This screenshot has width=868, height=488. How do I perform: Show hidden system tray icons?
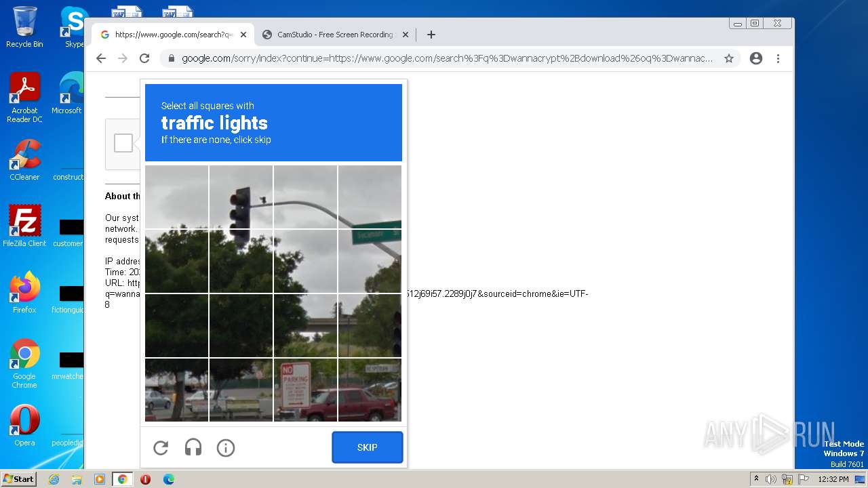(x=756, y=479)
